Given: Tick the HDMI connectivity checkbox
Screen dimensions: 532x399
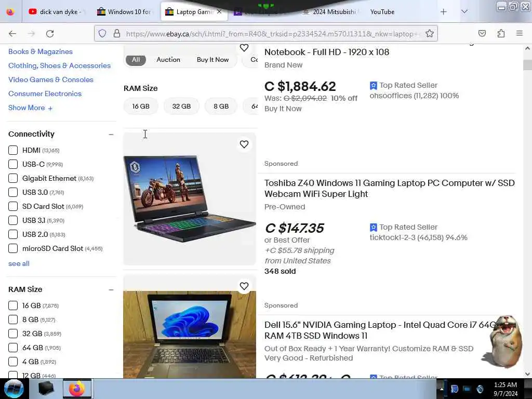Looking at the screenshot, I should pos(13,150).
